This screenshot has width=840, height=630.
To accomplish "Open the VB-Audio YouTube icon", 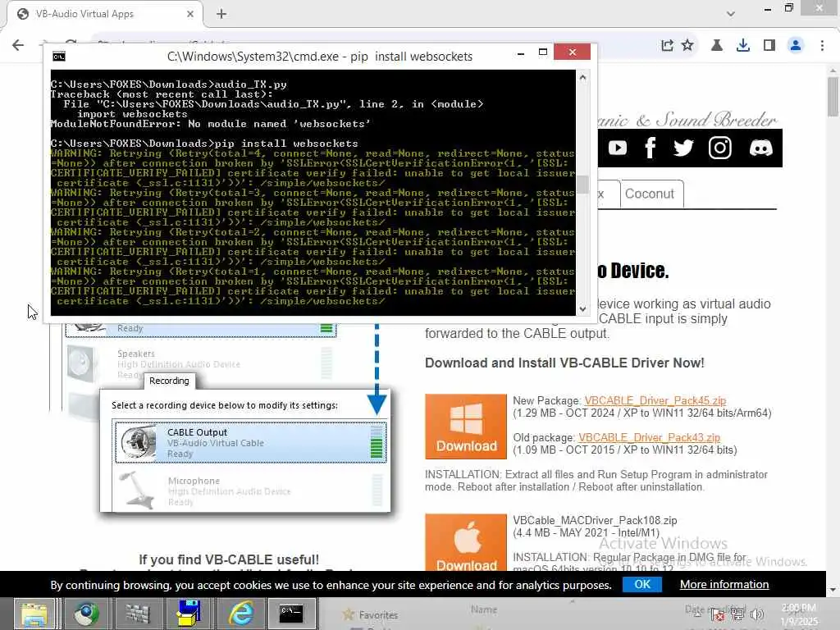I will pos(618,148).
